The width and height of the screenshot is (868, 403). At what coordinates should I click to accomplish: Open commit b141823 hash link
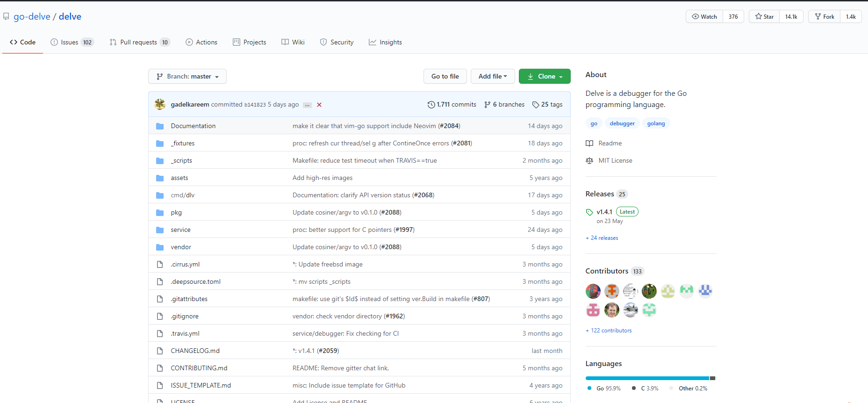255,105
